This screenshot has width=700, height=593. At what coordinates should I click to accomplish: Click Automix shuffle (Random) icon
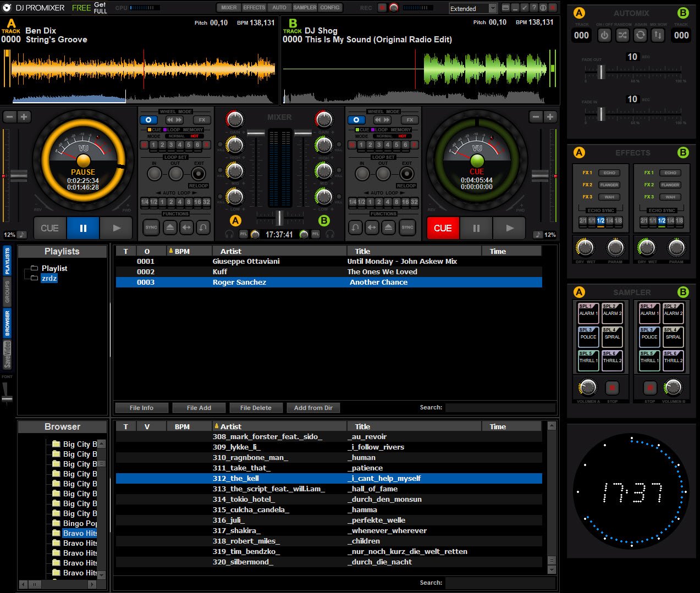click(622, 35)
